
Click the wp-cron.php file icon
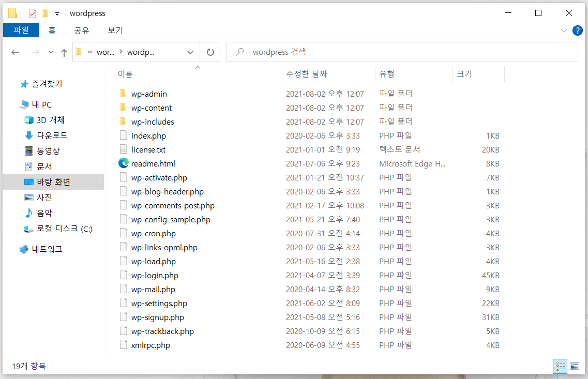click(124, 233)
